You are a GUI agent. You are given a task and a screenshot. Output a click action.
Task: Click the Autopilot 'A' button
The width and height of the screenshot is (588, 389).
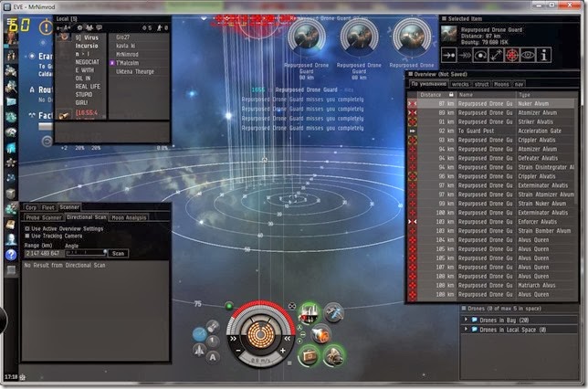213,357
